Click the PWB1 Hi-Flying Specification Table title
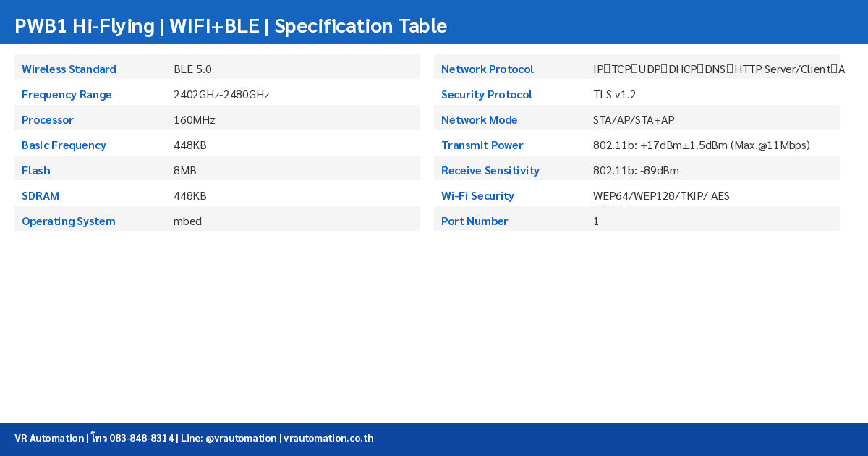868x456 pixels. tap(231, 26)
